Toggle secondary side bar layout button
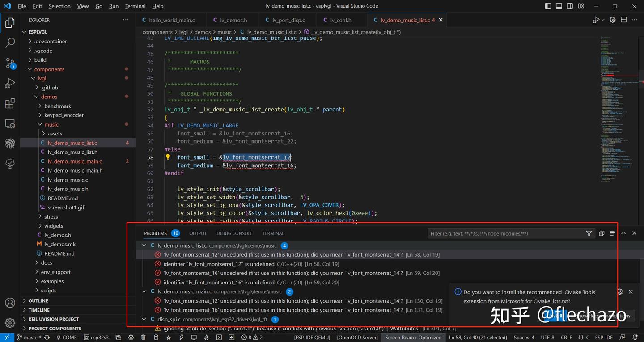 point(570,6)
